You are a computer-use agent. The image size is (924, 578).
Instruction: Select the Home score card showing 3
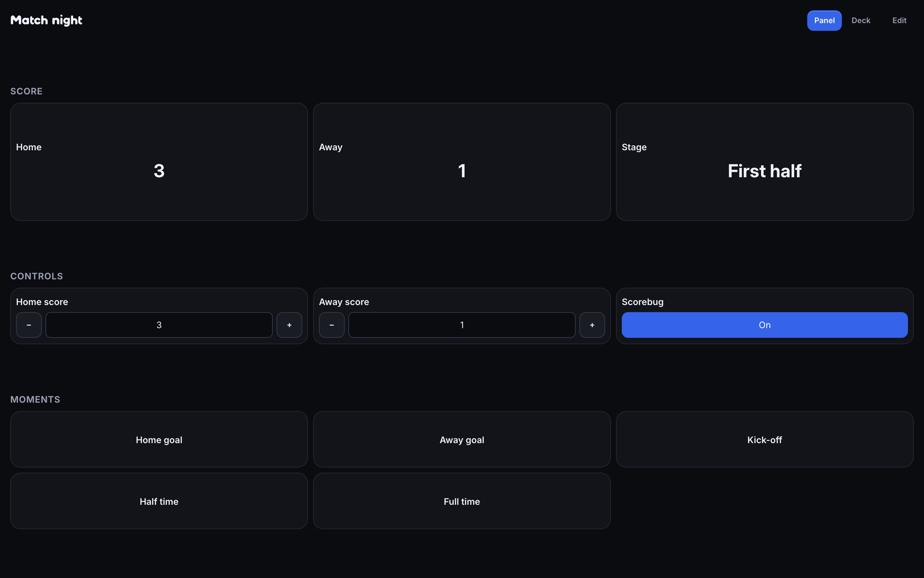159,162
